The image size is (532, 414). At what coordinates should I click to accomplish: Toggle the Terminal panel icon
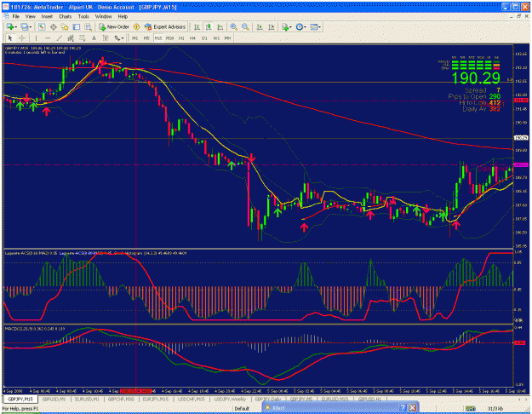(77, 26)
